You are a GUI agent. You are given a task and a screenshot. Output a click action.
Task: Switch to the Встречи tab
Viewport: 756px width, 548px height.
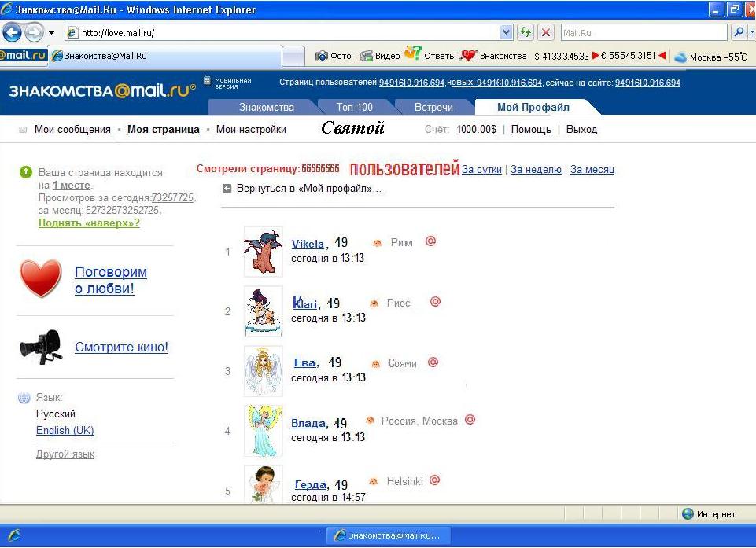click(433, 107)
